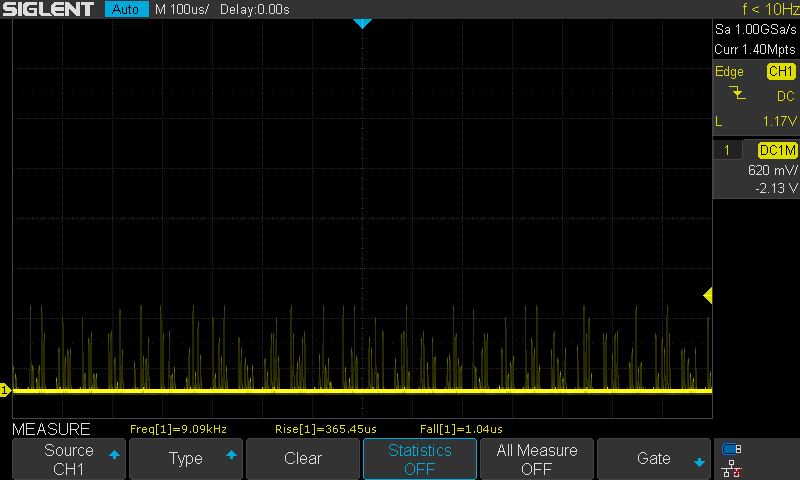Click the Delay:0.00s readout

(x=255, y=9)
